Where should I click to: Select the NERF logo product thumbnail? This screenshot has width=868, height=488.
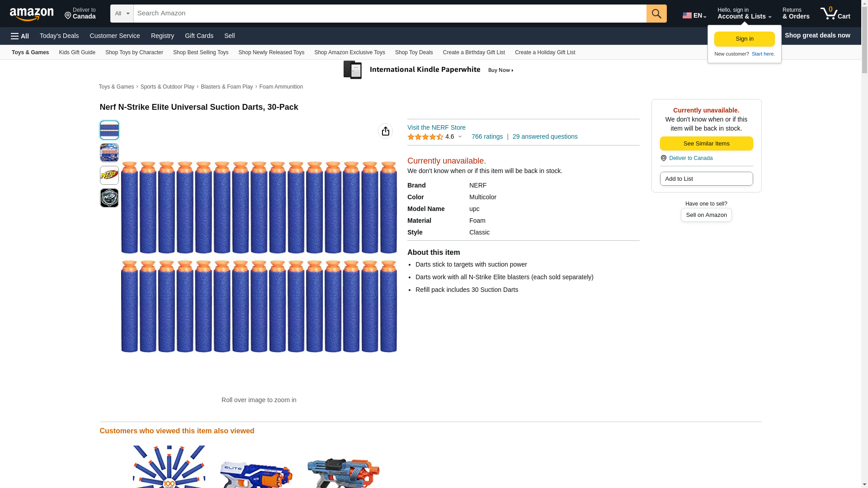(x=109, y=175)
